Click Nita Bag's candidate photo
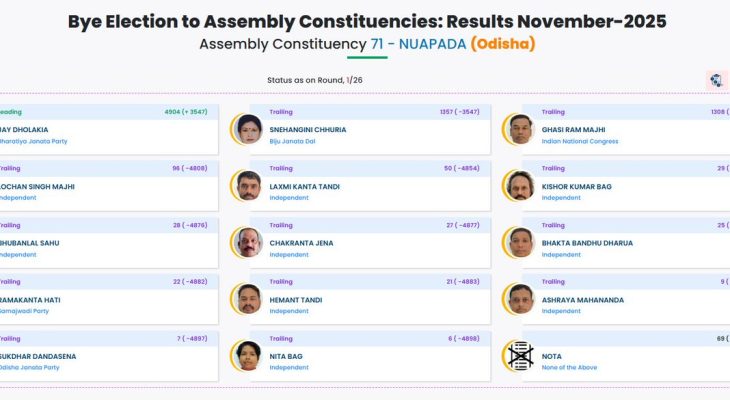The height and width of the screenshot is (400, 730). point(247,356)
